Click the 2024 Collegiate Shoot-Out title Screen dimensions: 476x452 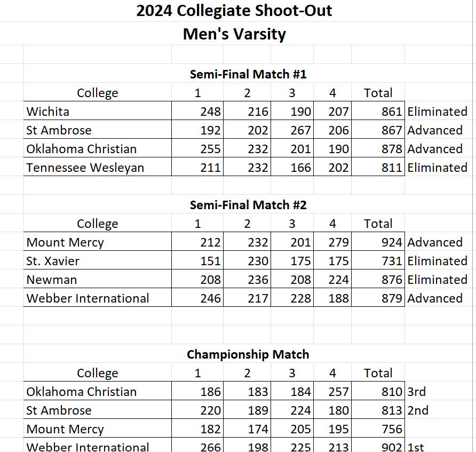(234, 11)
